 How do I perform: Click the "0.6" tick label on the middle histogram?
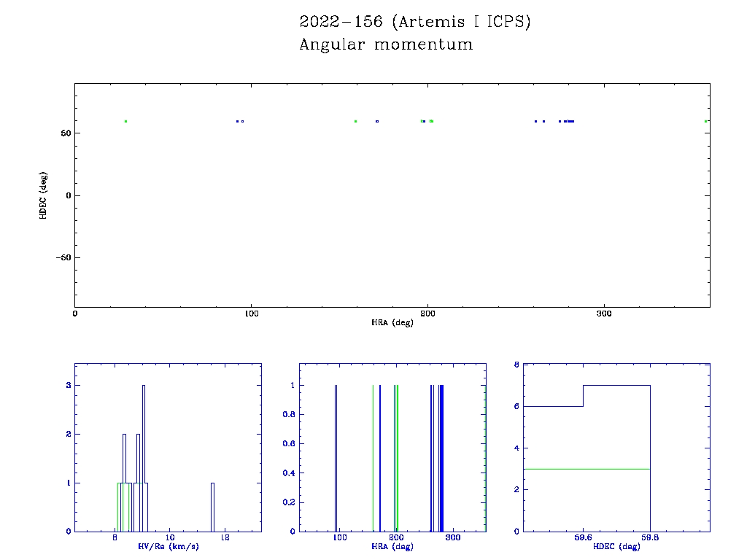pos(289,444)
